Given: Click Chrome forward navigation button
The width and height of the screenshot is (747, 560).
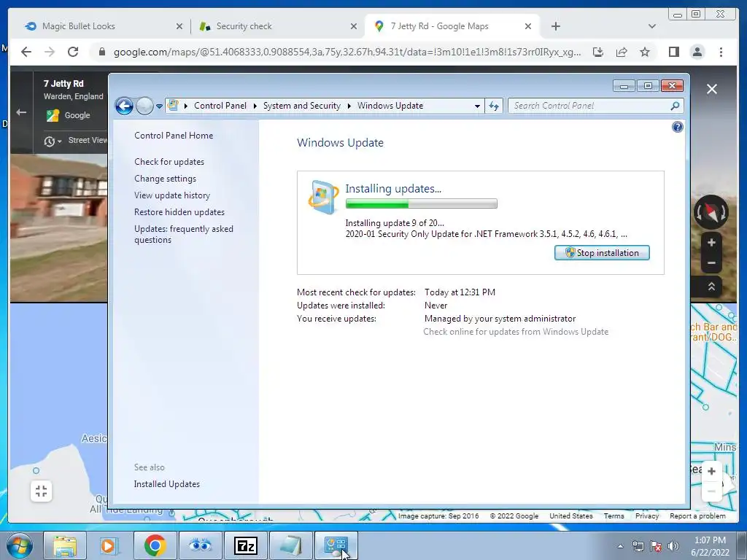Looking at the screenshot, I should click(x=50, y=52).
